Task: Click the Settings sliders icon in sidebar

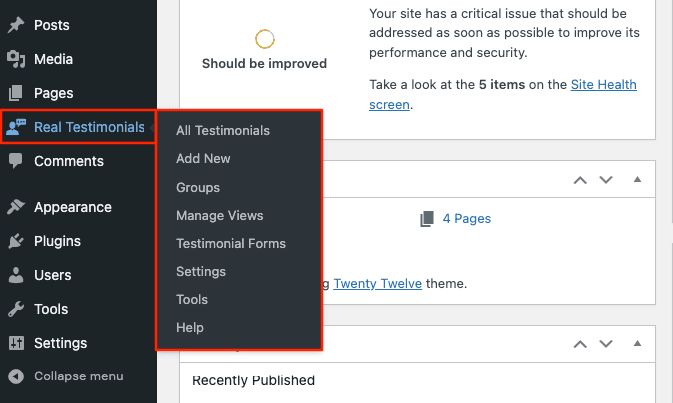Action: pos(16,343)
